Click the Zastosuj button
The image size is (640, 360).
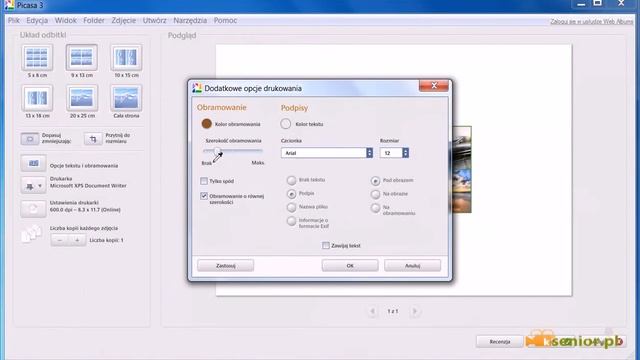click(226, 266)
